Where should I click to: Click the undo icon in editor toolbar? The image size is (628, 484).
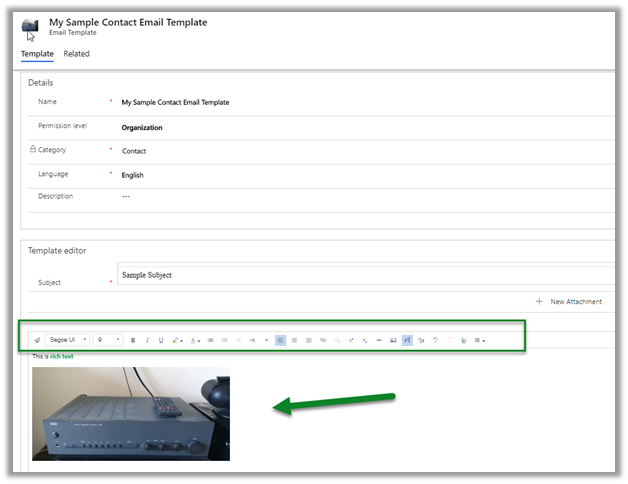435,340
